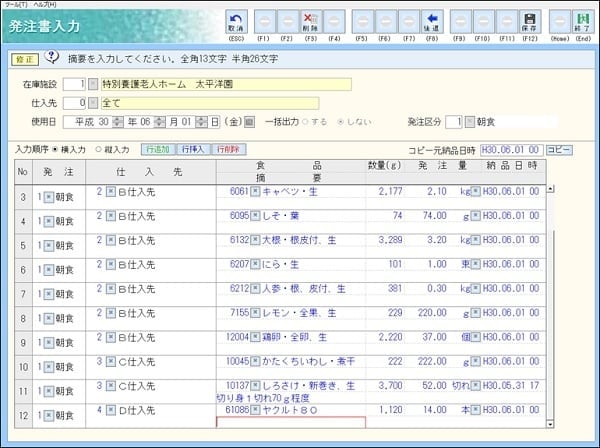Select 縦入力 input order option
Image resolution: width=600 pixels, height=448 pixels.
click(x=98, y=150)
